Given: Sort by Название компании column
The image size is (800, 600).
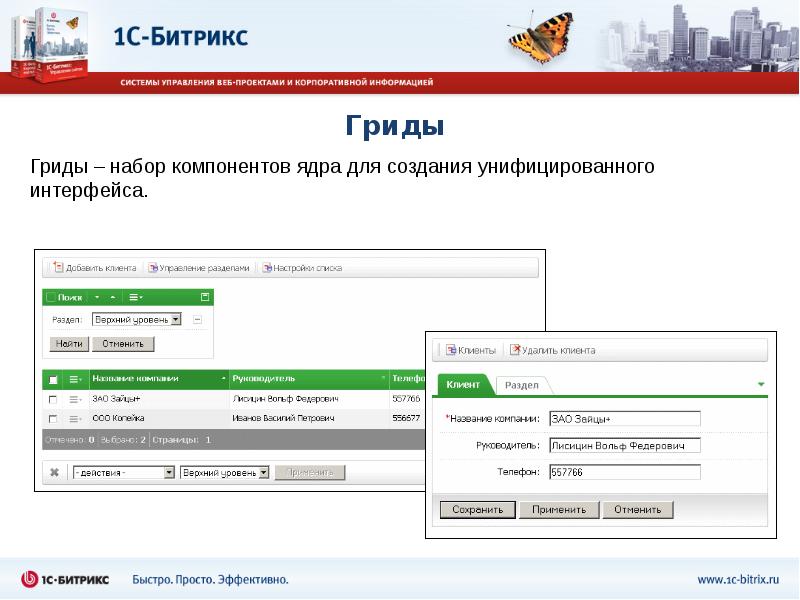Looking at the screenshot, I should pos(159,379).
